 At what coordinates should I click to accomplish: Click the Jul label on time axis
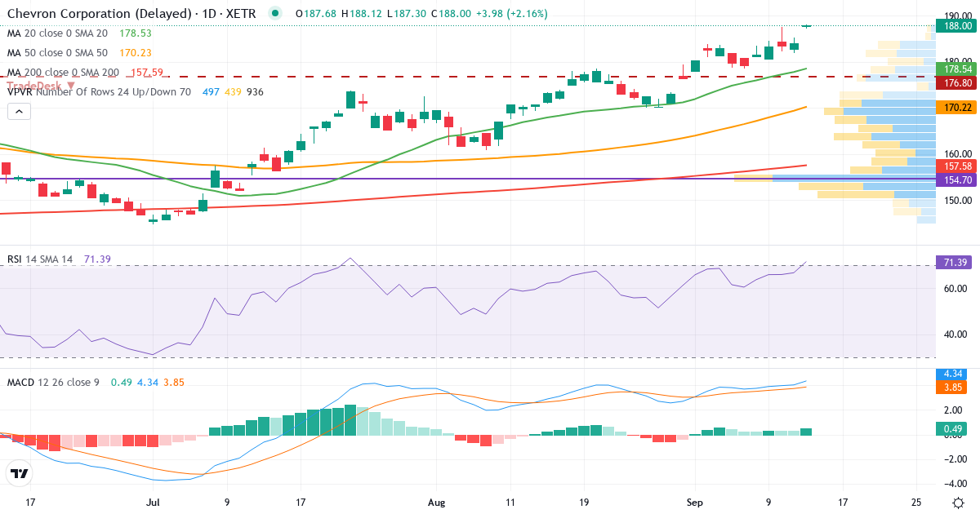[x=153, y=503]
